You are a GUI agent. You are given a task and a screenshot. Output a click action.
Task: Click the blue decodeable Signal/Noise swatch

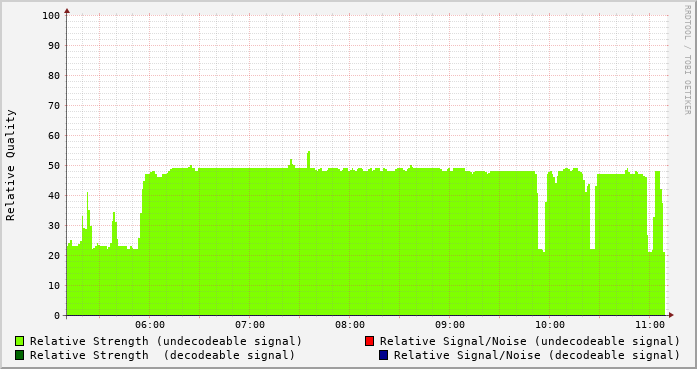coord(383,355)
